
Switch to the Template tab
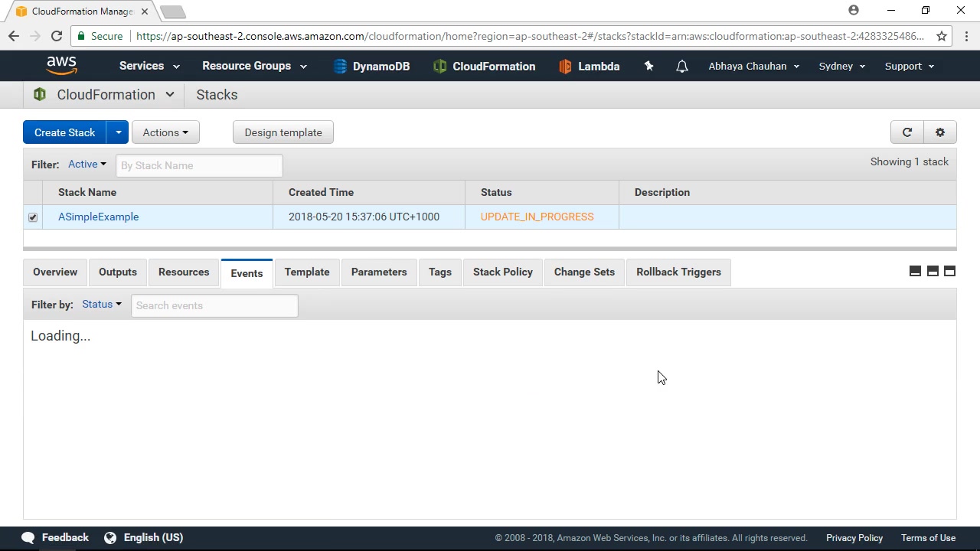(307, 272)
